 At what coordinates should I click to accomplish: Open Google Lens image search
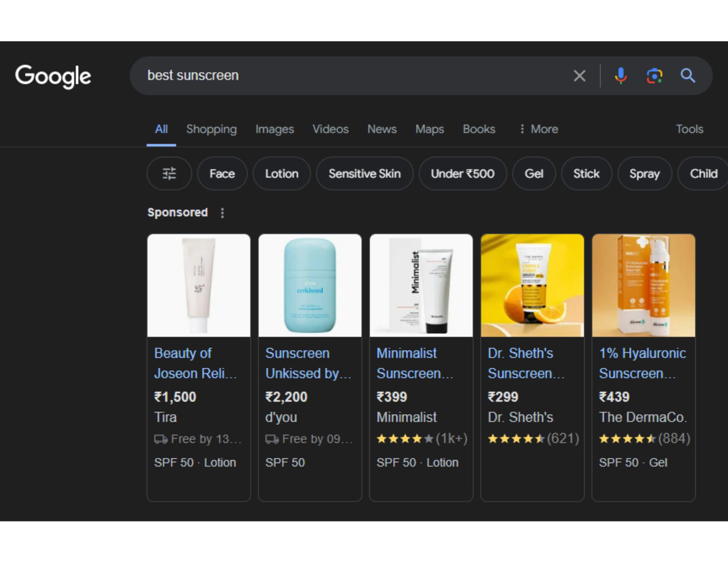pos(654,76)
